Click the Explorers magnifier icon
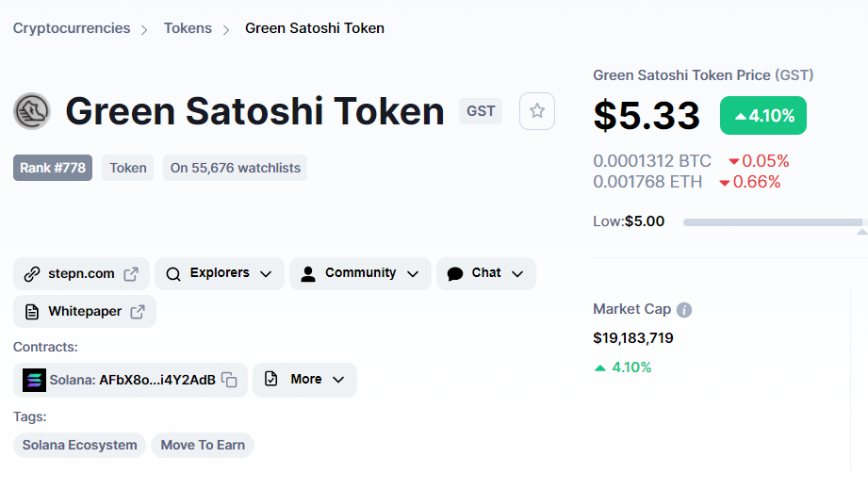 [x=173, y=274]
